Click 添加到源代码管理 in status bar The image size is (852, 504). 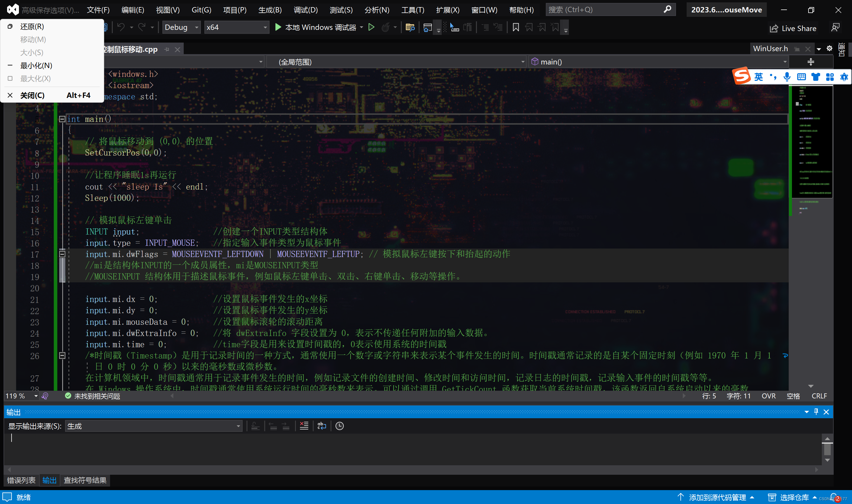tap(715, 497)
